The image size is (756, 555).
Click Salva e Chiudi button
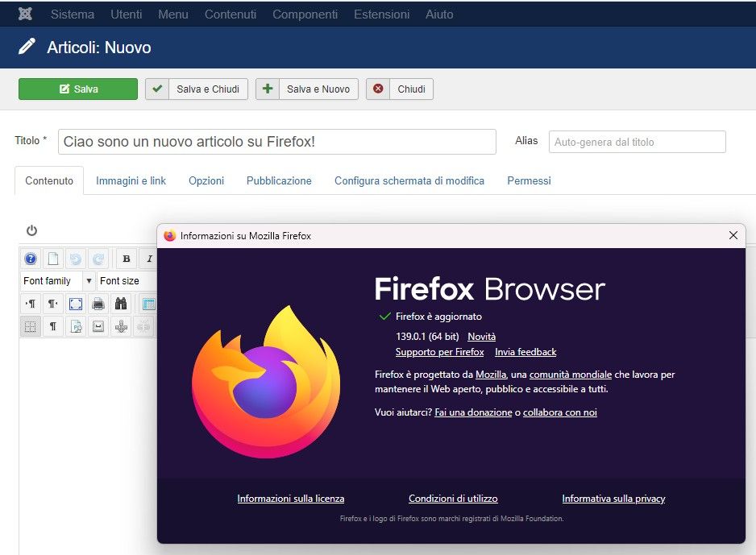(x=197, y=89)
